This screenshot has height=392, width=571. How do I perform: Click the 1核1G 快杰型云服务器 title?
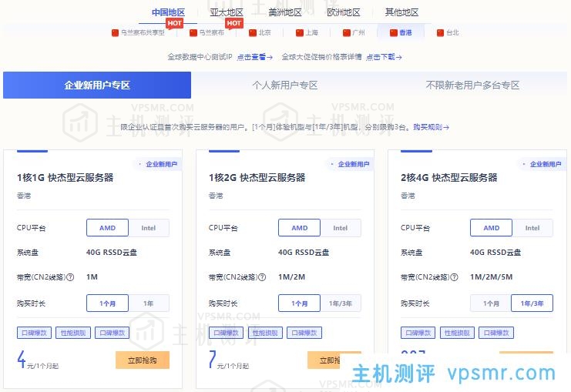65,178
